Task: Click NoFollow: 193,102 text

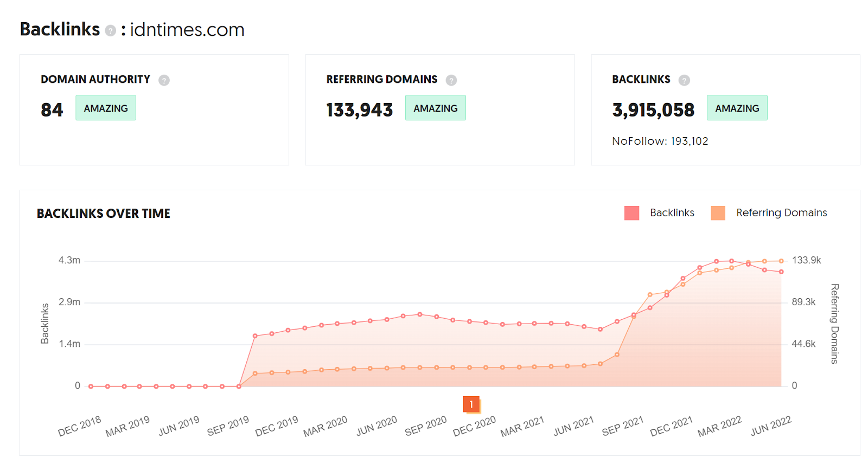Action: point(660,141)
